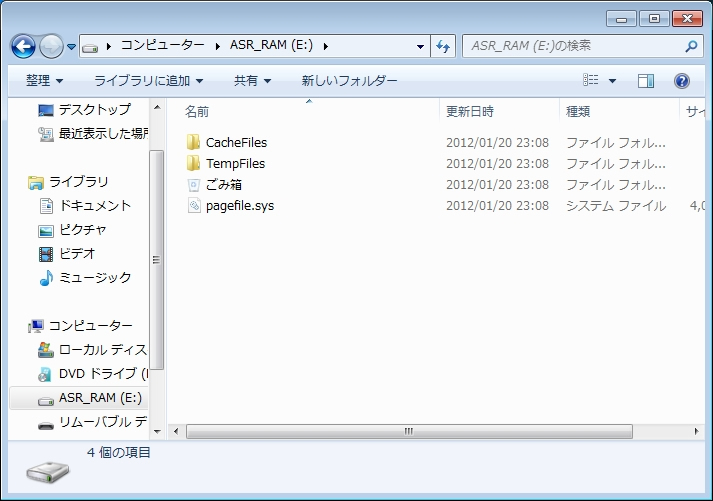The height and width of the screenshot is (501, 713).
Task: Click the DVD ドライブ disc icon
Action: pyautogui.click(x=45, y=374)
